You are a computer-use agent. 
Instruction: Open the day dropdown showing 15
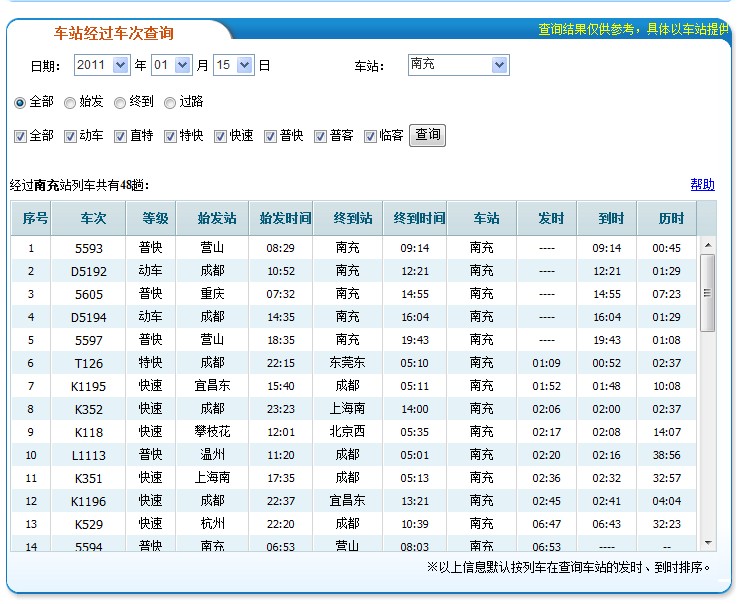pos(233,65)
